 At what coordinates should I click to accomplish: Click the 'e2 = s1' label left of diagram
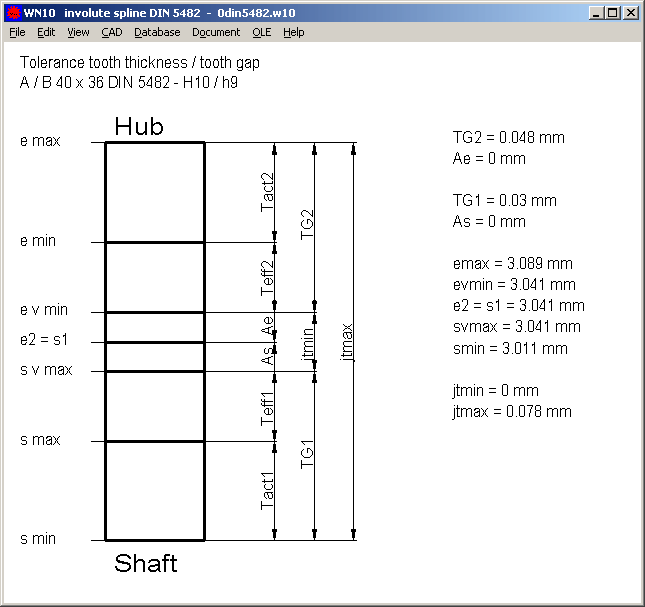[44, 341]
